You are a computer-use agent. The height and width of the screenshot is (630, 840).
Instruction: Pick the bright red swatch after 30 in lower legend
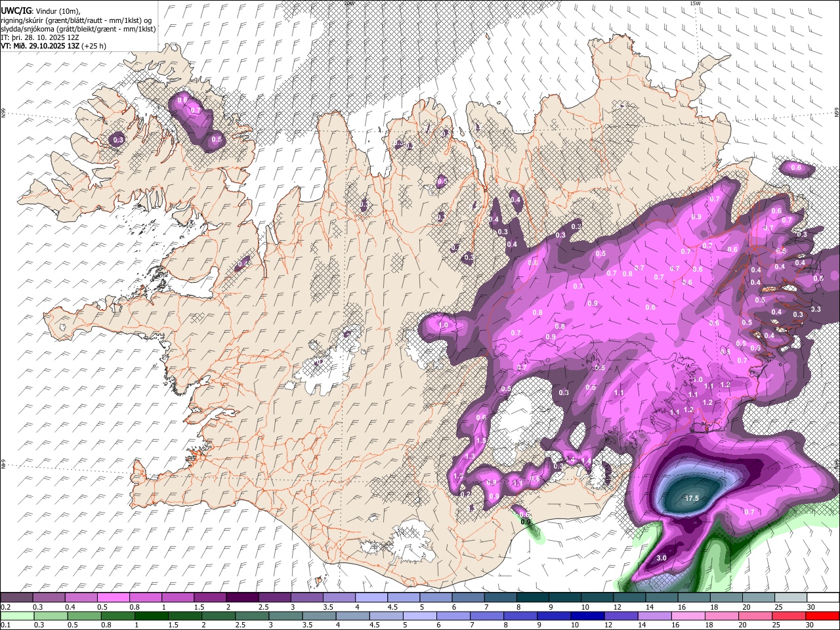click(x=822, y=616)
